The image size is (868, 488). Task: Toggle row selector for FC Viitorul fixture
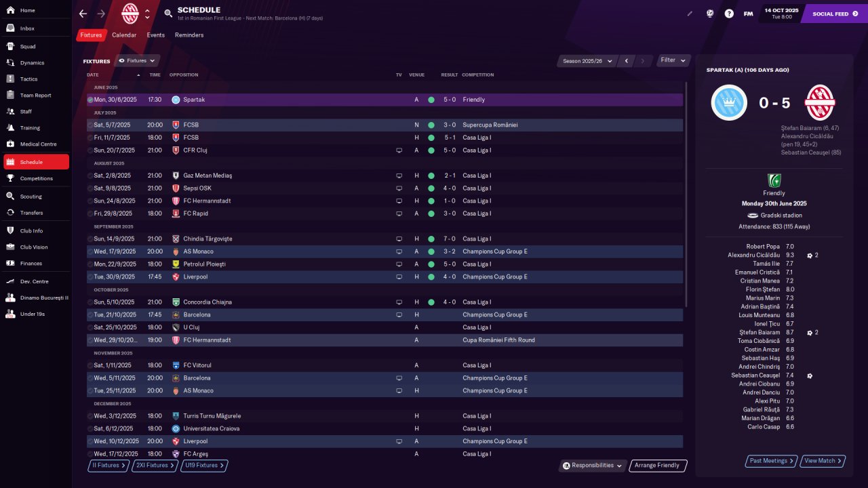[90, 365]
